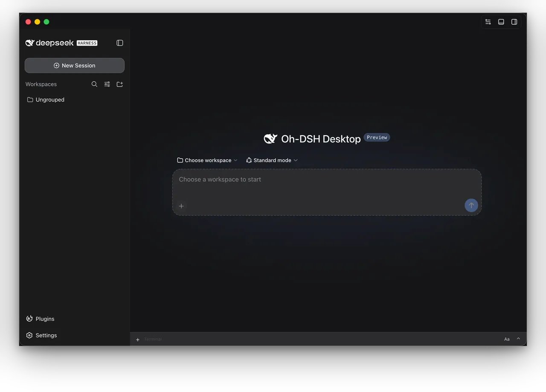The image size is (546, 392).
Task: Click the plus attach button in composer
Action: [181, 206]
